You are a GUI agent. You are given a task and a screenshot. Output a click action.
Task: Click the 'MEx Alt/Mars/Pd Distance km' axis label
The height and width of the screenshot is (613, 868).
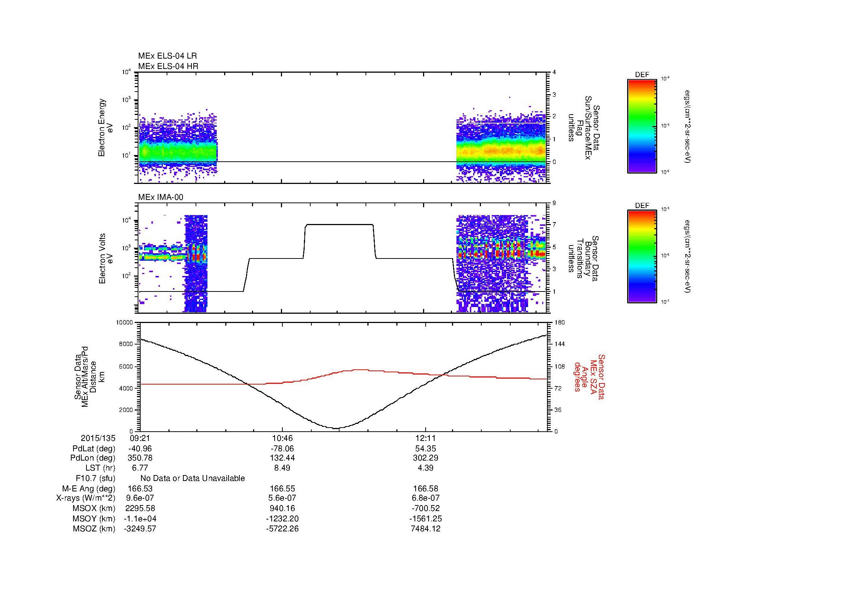(x=89, y=376)
